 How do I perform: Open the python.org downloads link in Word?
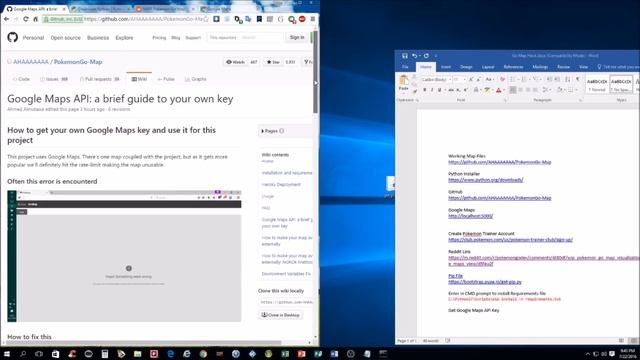pyautogui.click(x=486, y=180)
